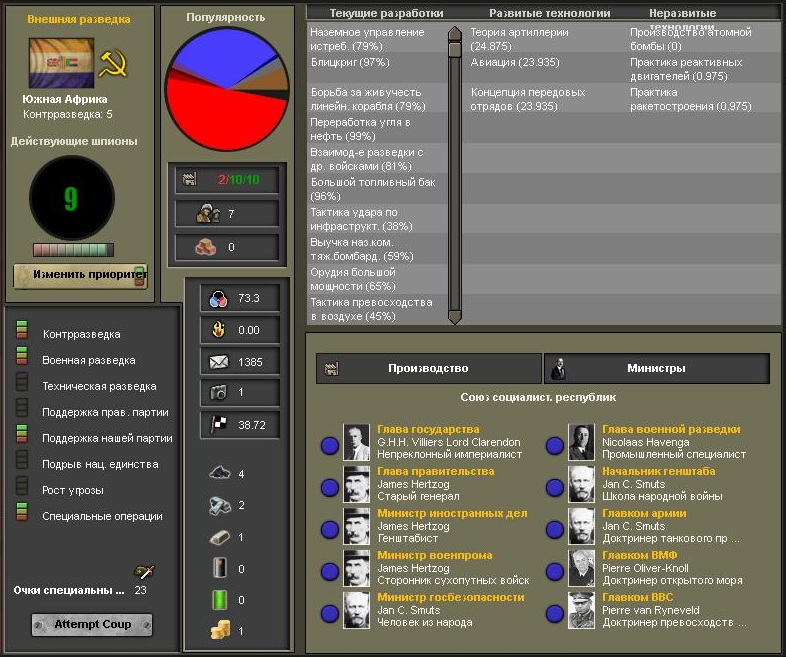Select the blue button next to Глава государства
Image resolution: width=786 pixels, height=657 pixels.
point(330,445)
